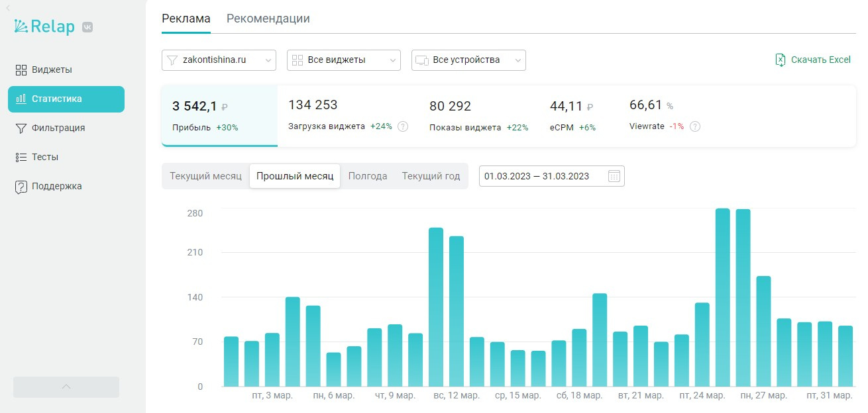Open the Все виджеты dropdown
The height and width of the screenshot is (413, 868).
[344, 60]
